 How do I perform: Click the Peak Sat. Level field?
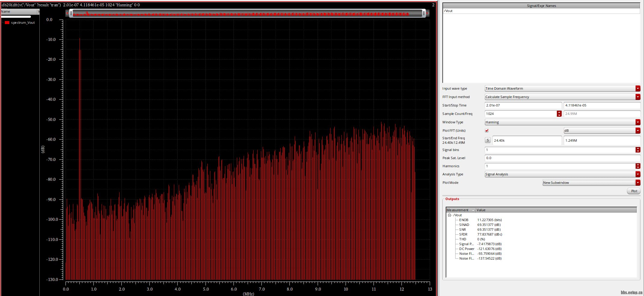(563, 158)
